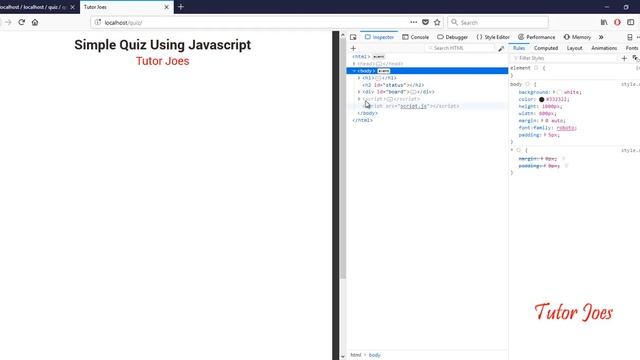Select the Layout sidebar tab
Screen dimensions: 640x360
click(574, 48)
